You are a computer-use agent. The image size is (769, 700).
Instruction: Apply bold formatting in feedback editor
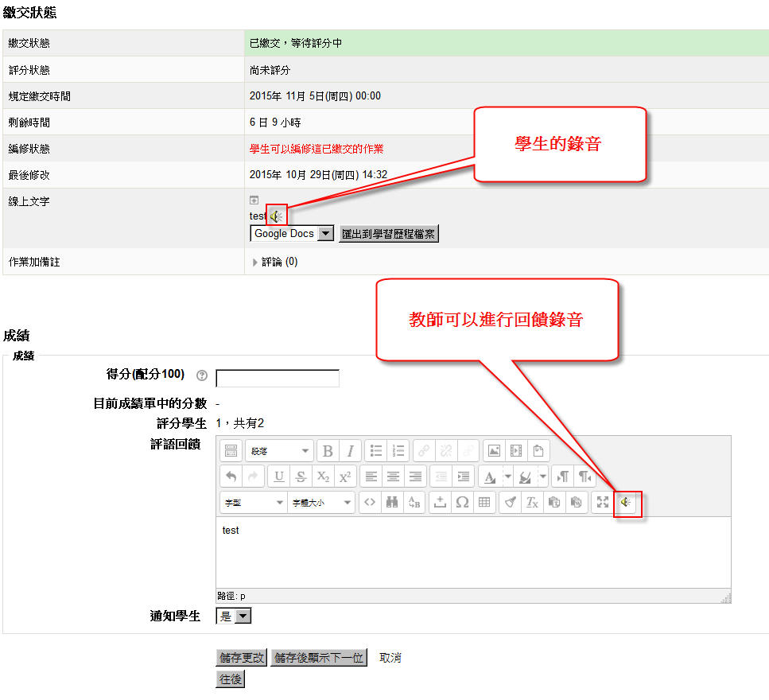click(x=327, y=451)
